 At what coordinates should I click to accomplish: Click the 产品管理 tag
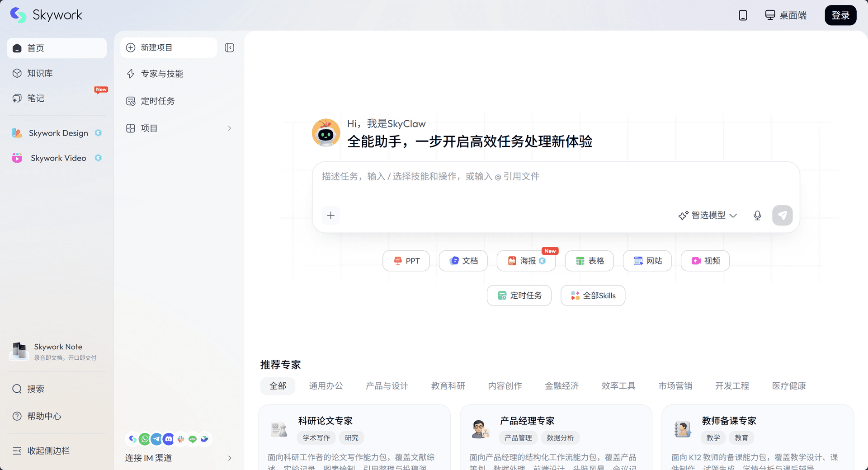(x=518, y=437)
